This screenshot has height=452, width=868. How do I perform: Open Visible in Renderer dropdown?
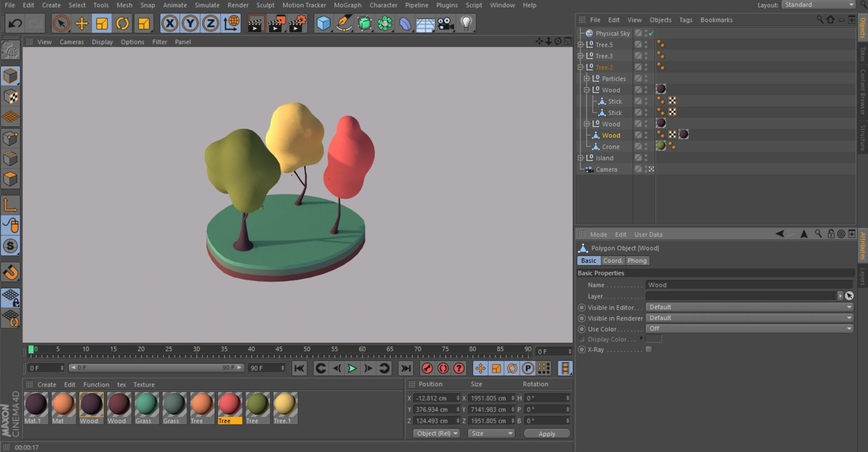750,318
